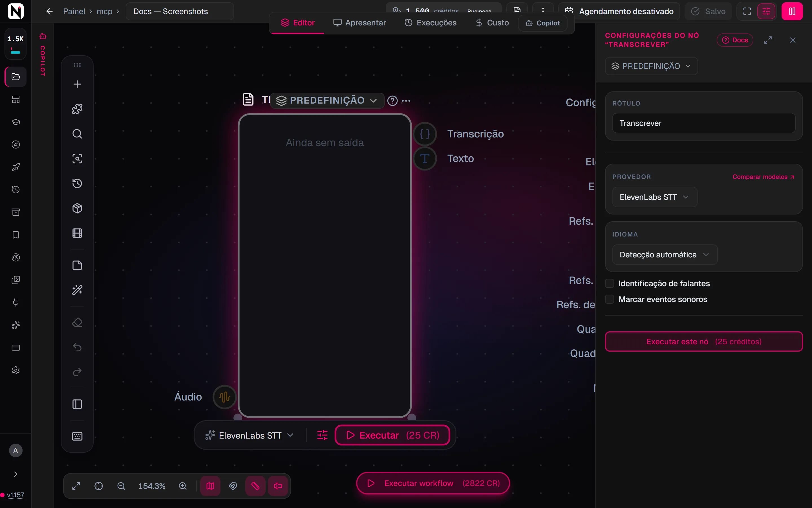Screen dimensions: 812x508
Task: Open Comparar modelos link
Action: point(763,177)
